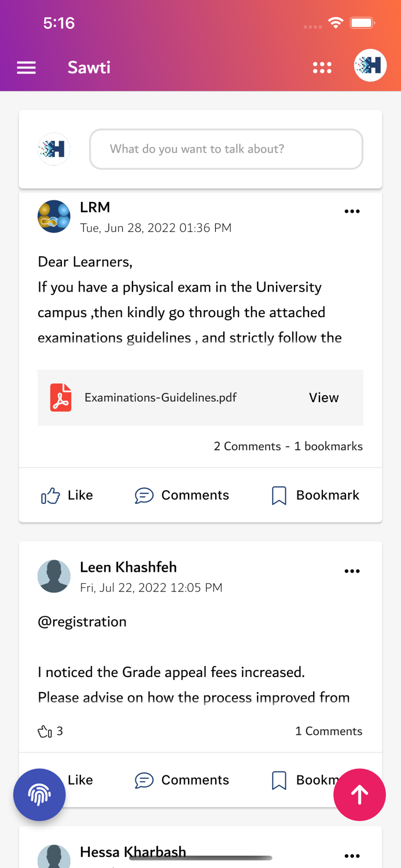
Task: Open more options on LRM post
Action: [352, 212]
